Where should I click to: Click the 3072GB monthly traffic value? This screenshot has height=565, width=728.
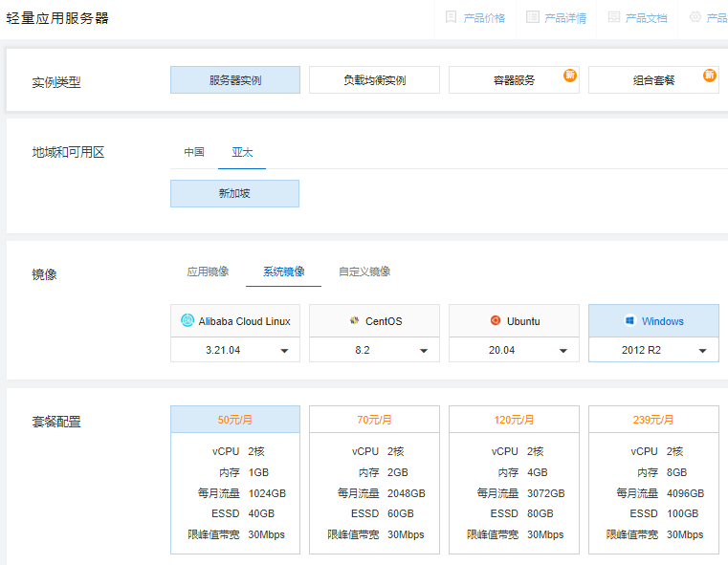click(546, 493)
